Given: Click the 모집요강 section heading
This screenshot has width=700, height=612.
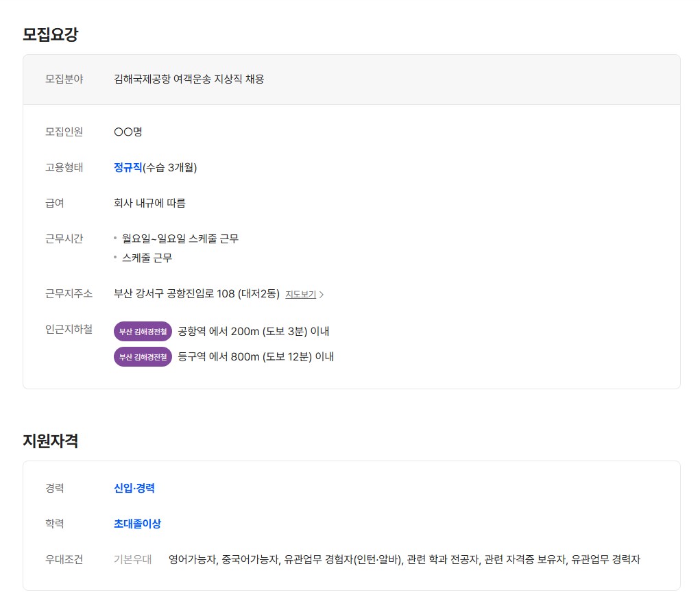Looking at the screenshot, I should [50, 34].
